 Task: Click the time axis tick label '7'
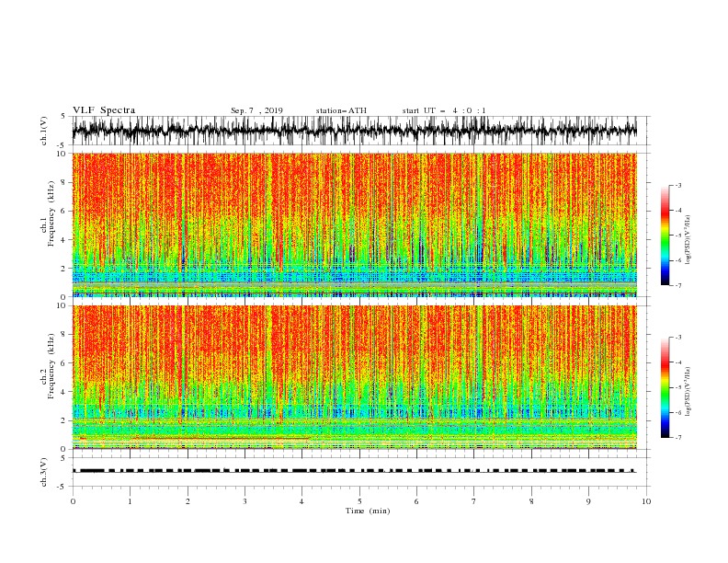tap(474, 501)
